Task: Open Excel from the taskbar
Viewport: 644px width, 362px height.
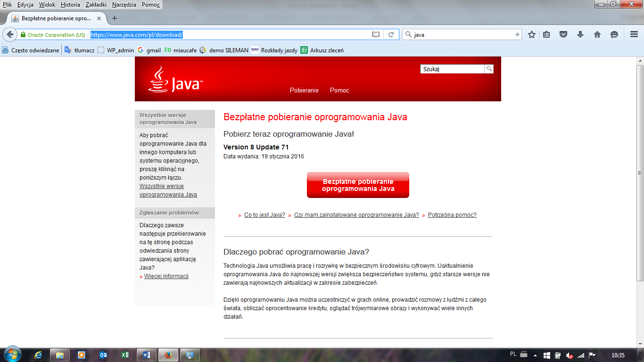Action: 125,355
